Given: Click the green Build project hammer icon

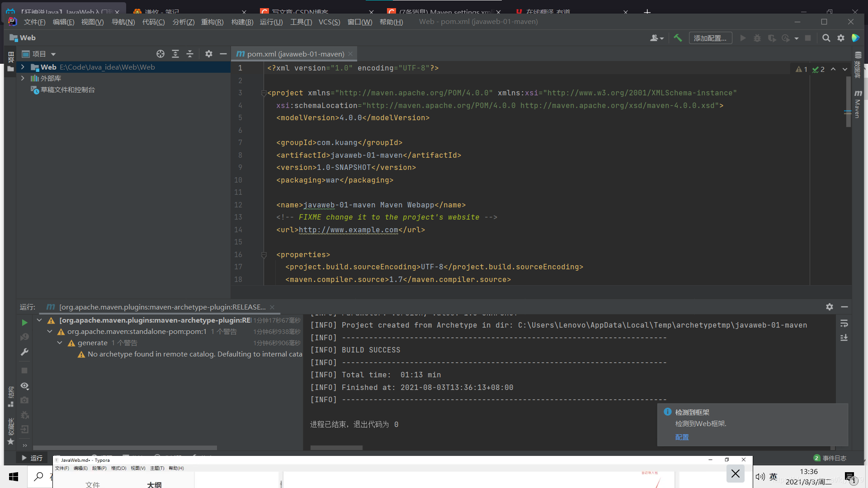Looking at the screenshot, I should [x=677, y=38].
